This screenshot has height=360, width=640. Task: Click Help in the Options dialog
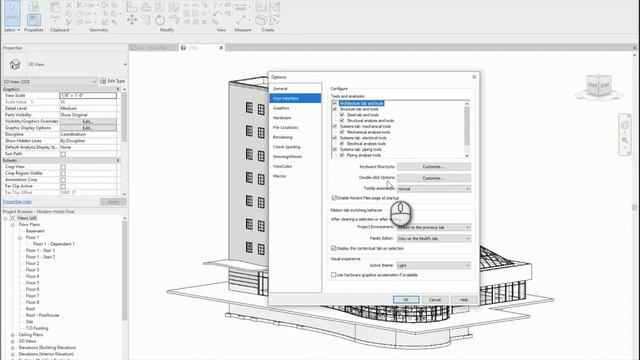(x=464, y=300)
